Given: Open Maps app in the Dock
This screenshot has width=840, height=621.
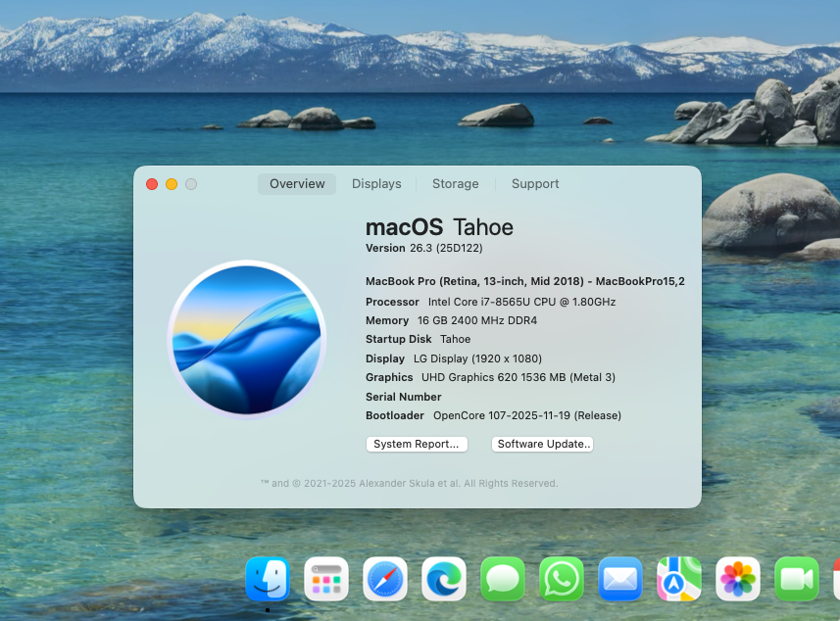Looking at the screenshot, I should (679, 579).
